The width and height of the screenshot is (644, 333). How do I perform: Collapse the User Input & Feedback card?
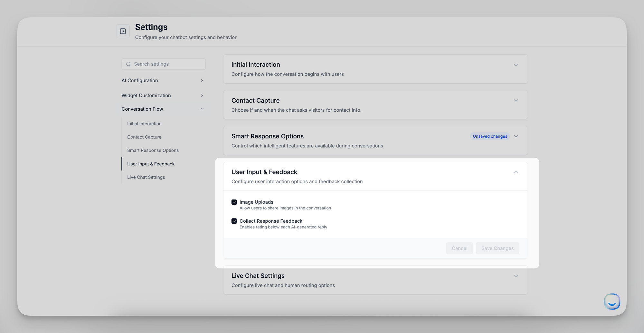coord(516,172)
